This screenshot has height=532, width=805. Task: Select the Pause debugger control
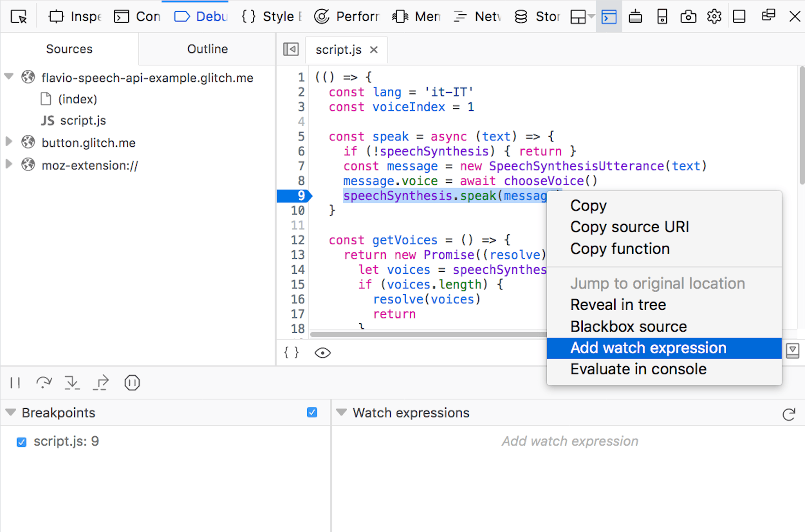[16, 382]
